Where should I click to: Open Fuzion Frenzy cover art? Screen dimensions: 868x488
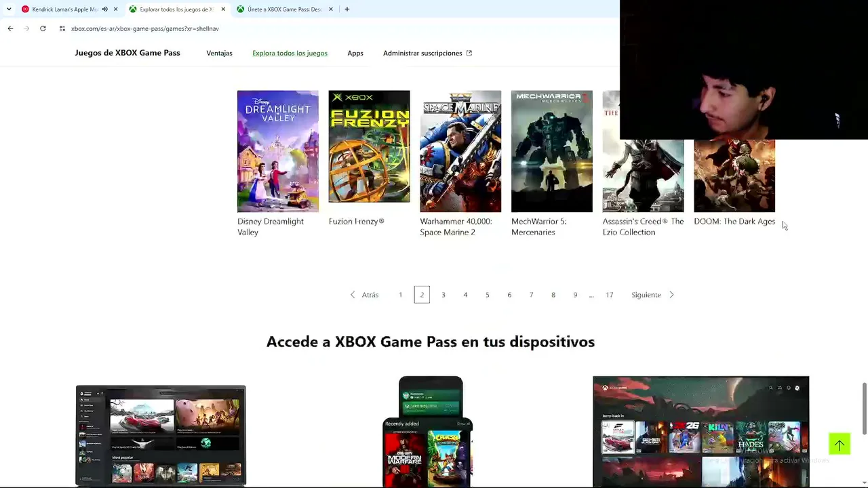[369, 146]
